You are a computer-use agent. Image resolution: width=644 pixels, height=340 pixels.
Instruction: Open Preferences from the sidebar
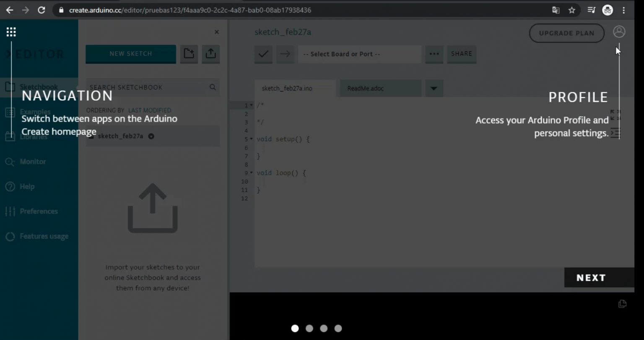point(10,211)
